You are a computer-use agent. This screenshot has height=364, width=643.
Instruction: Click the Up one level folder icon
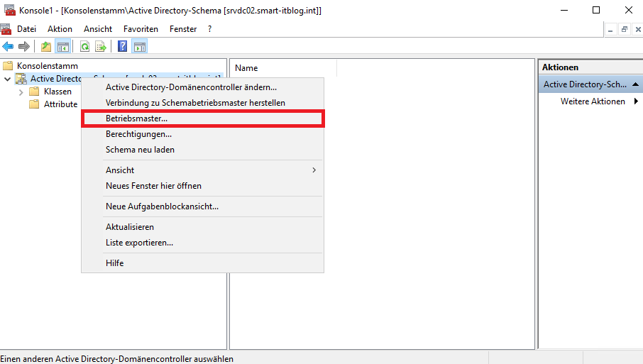tap(46, 47)
